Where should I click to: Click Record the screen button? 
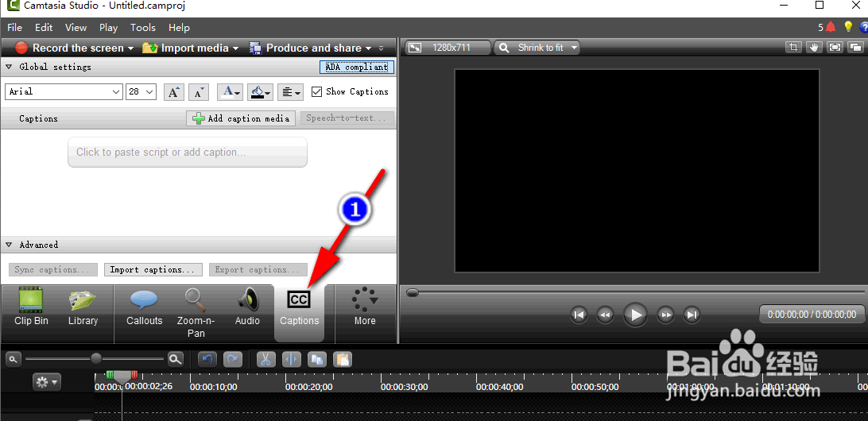[69, 48]
